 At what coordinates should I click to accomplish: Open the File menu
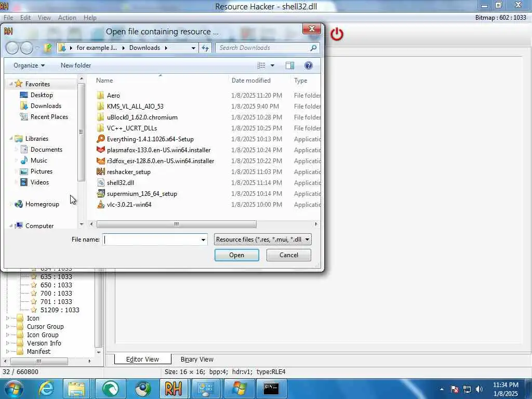(8, 18)
